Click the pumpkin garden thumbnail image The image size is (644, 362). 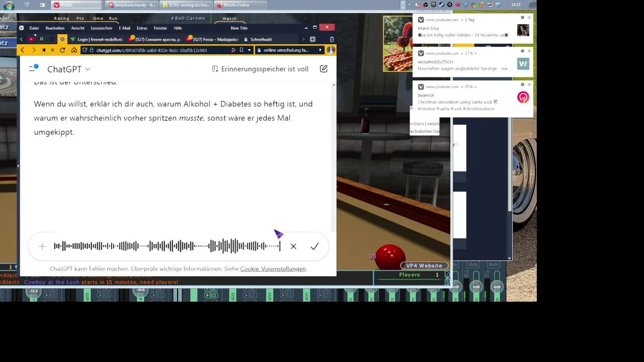point(397,43)
